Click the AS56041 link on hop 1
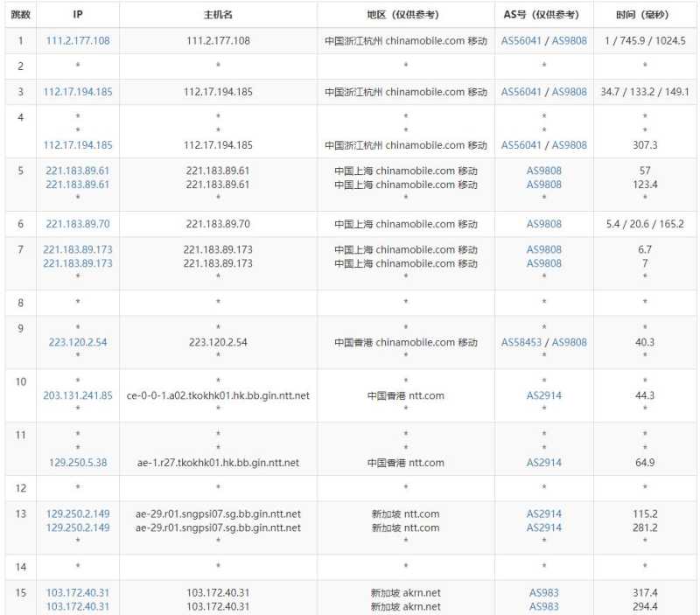The width and height of the screenshot is (700, 615). click(x=518, y=40)
